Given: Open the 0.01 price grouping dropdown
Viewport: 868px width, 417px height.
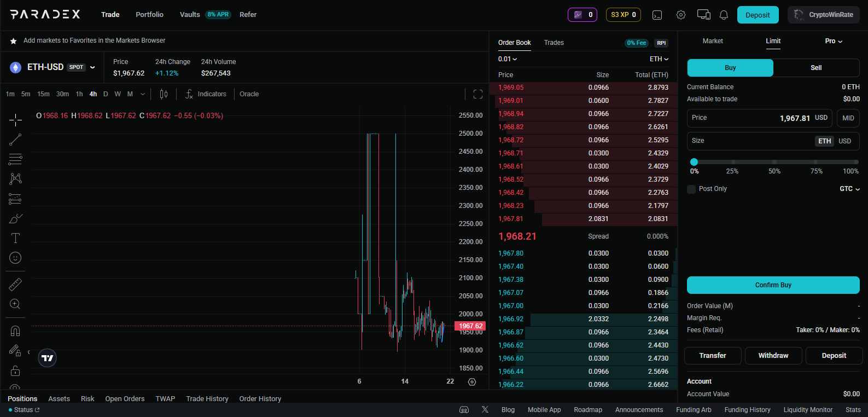Looking at the screenshot, I should [508, 59].
